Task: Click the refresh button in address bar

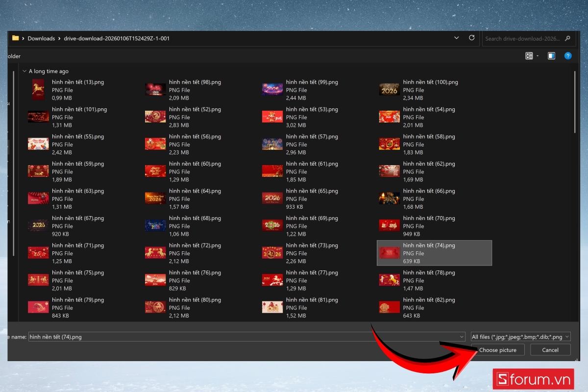Action: coord(471,38)
